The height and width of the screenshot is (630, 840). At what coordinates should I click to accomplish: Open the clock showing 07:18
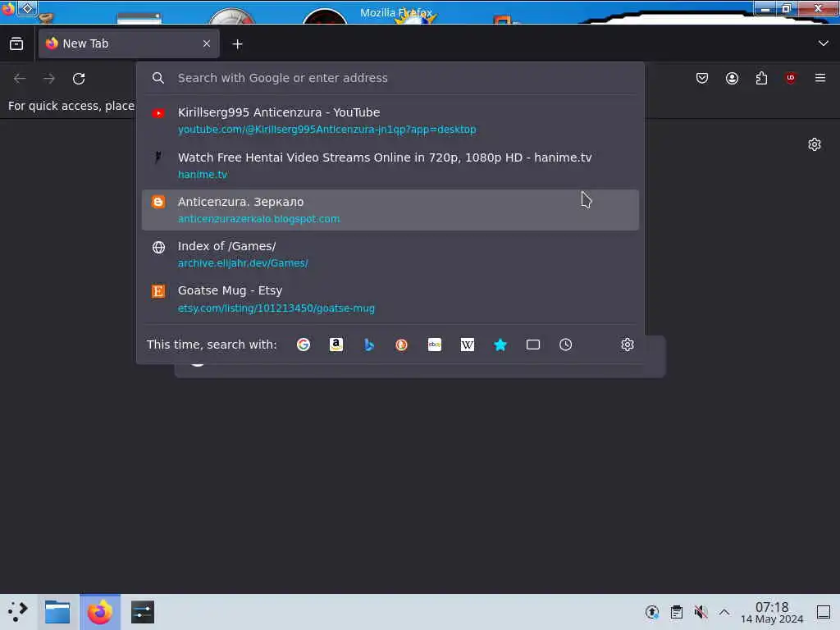(x=772, y=612)
